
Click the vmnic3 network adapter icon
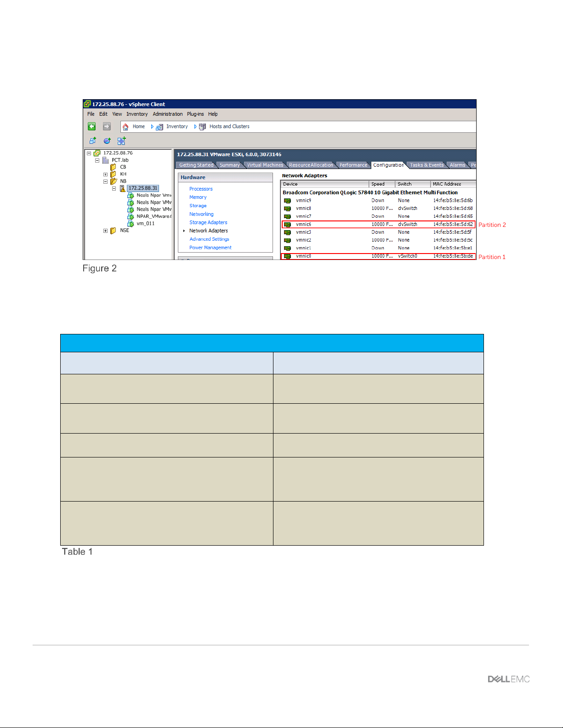[287, 232]
